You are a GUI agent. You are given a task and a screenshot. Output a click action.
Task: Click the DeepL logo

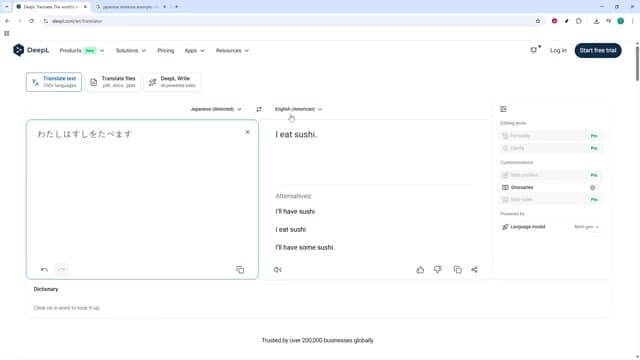pos(31,50)
